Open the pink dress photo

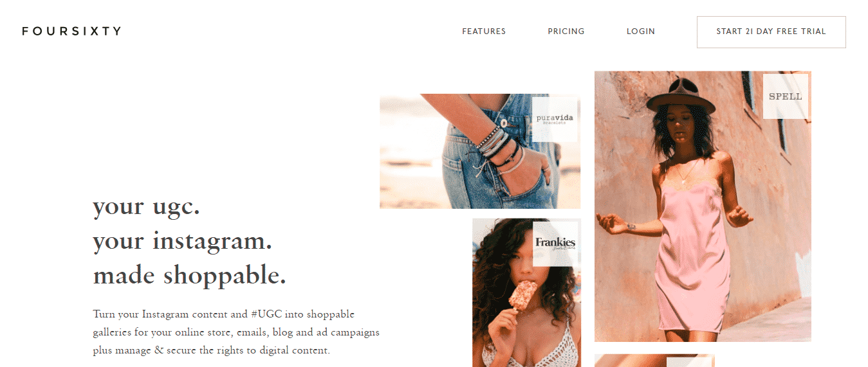[x=703, y=206]
